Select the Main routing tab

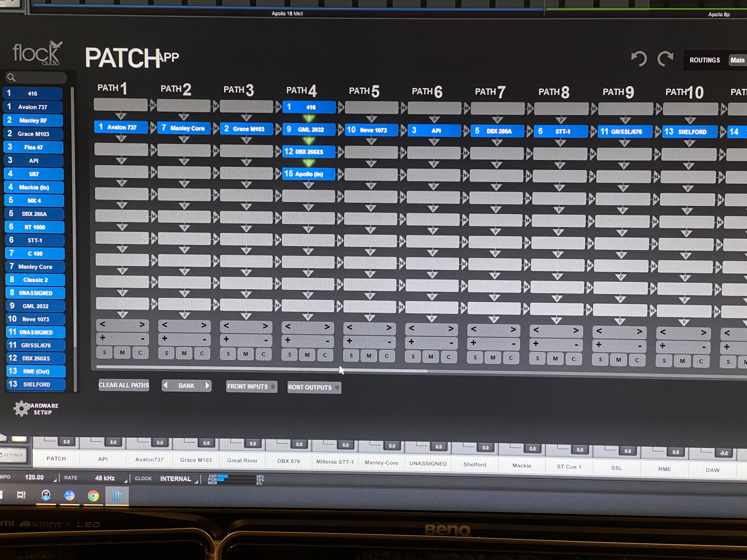click(737, 60)
